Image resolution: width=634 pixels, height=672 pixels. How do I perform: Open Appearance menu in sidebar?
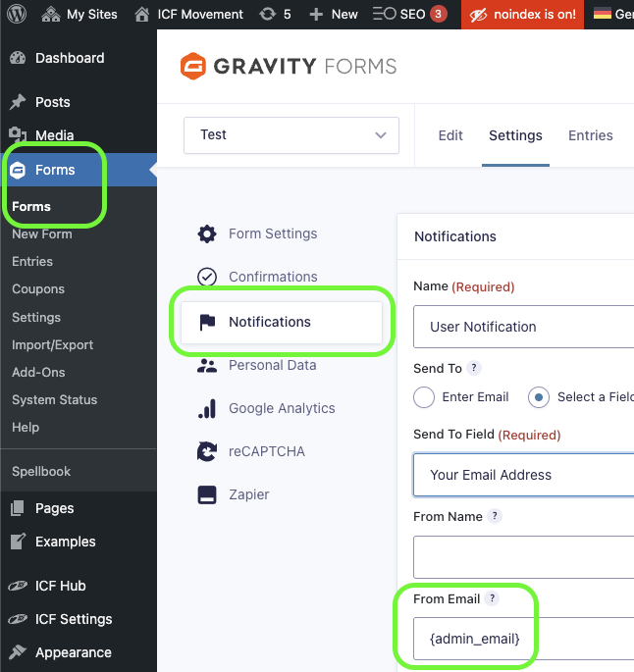[x=79, y=652]
